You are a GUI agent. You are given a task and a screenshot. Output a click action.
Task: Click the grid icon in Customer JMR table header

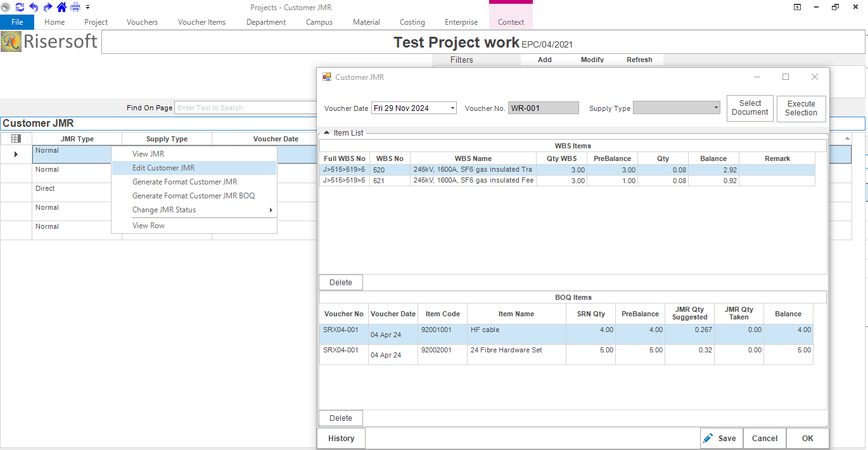click(x=16, y=139)
